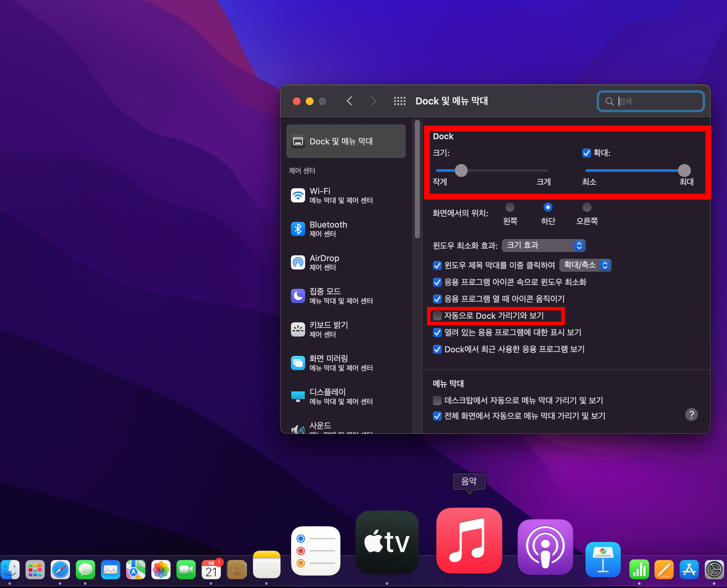This screenshot has height=588, width=727.
Task: Launch Keynote from the Dock
Action: pos(603,560)
